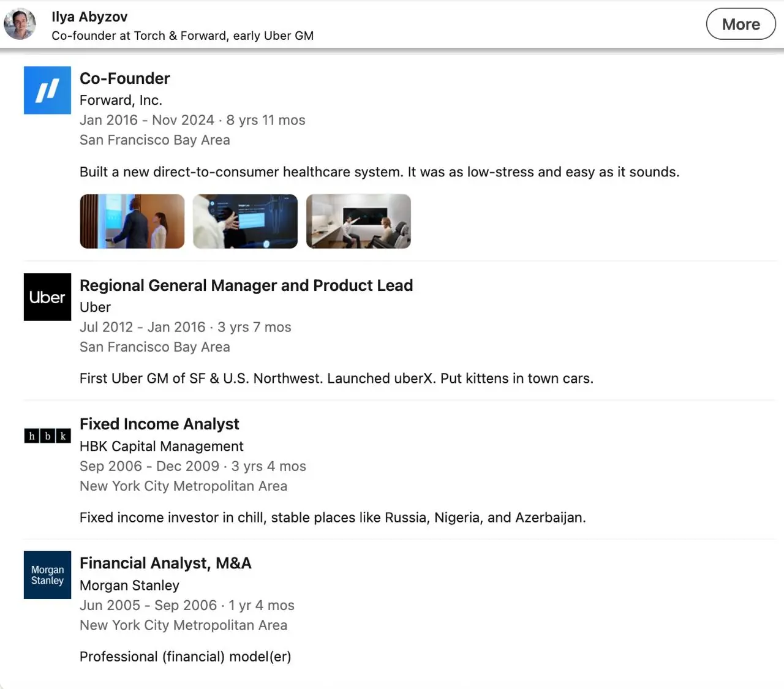Viewport: 784px width, 689px height.
Task: View media thumbnail of hand touching dark display
Action: click(x=246, y=221)
